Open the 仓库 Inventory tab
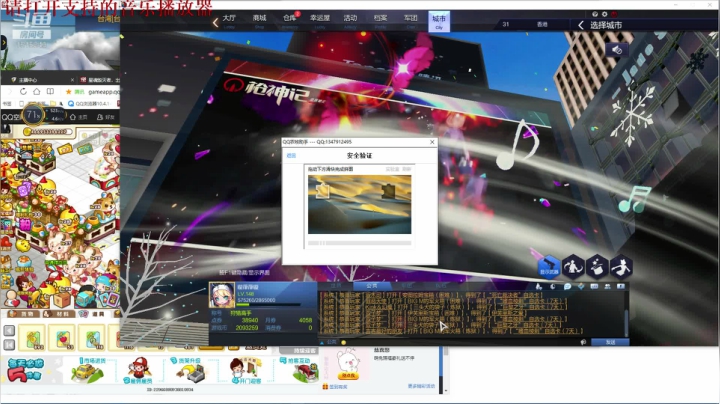 (290, 20)
